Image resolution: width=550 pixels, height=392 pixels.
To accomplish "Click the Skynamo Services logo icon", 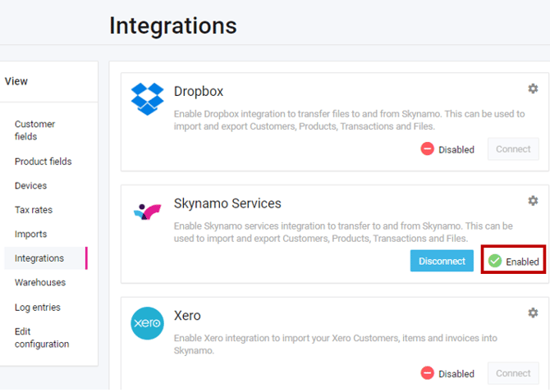I will pyautogui.click(x=148, y=212).
